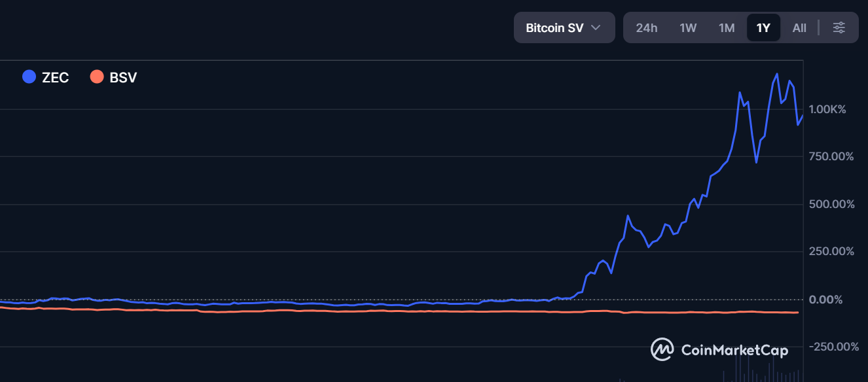Image resolution: width=868 pixels, height=382 pixels.
Task: Show the All time range
Action: pyautogui.click(x=799, y=28)
